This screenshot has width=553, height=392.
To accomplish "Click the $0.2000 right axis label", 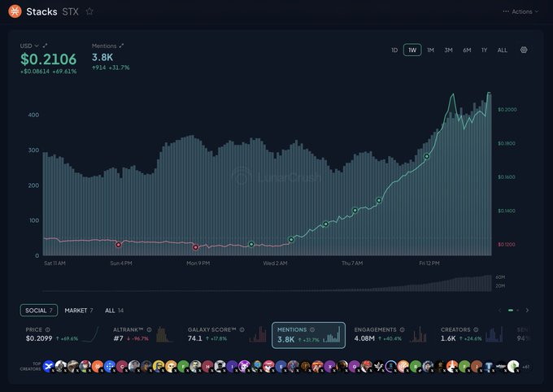I will pyautogui.click(x=507, y=109).
